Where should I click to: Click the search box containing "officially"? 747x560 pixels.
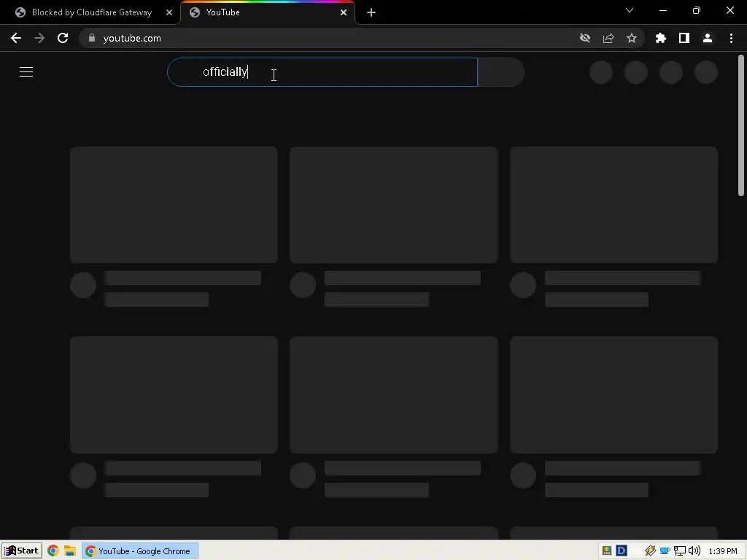(322, 72)
